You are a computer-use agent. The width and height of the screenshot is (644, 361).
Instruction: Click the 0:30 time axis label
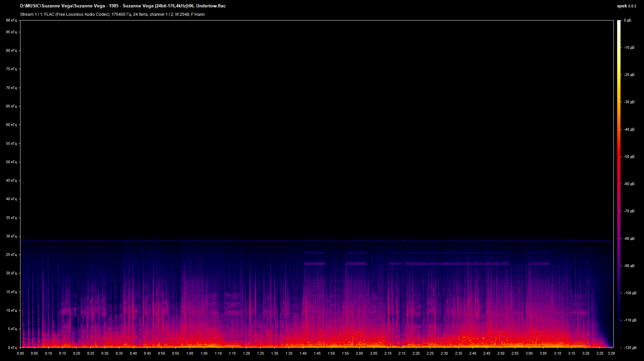pos(105,354)
